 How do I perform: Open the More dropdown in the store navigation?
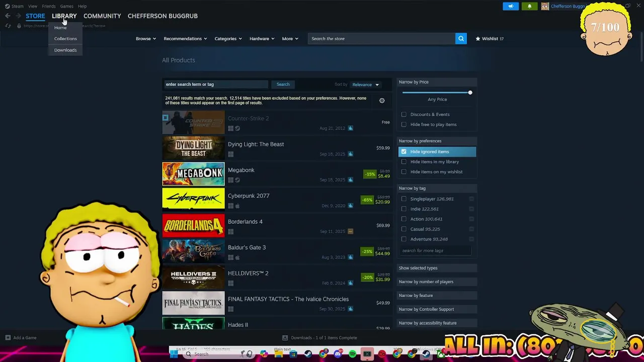[290, 39]
